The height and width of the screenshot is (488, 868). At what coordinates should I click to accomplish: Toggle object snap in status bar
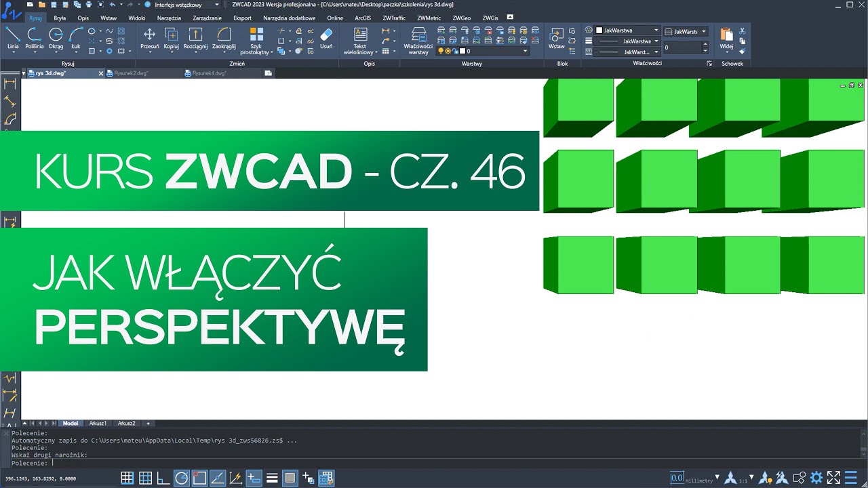click(199, 478)
